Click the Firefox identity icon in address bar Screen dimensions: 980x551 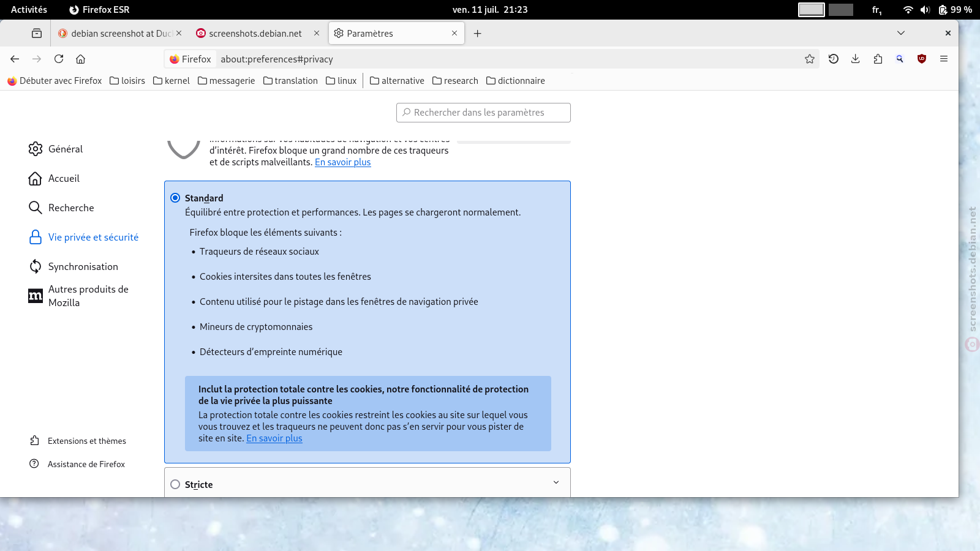coord(190,59)
